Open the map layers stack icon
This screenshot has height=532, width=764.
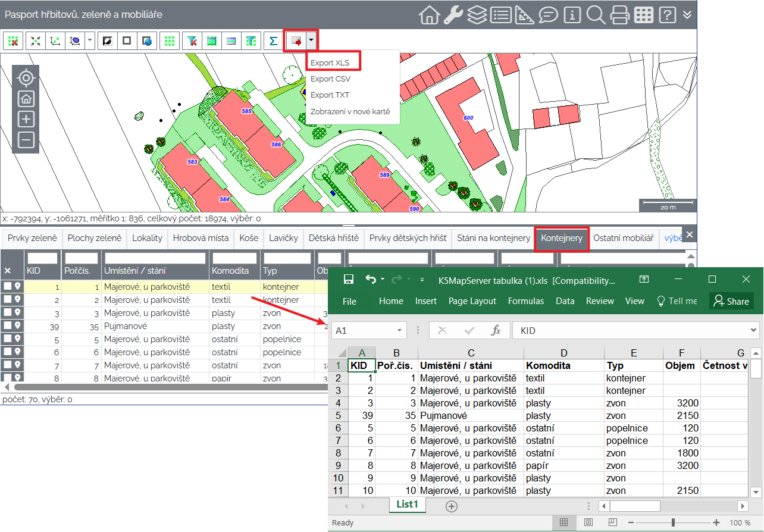pyautogui.click(x=477, y=15)
